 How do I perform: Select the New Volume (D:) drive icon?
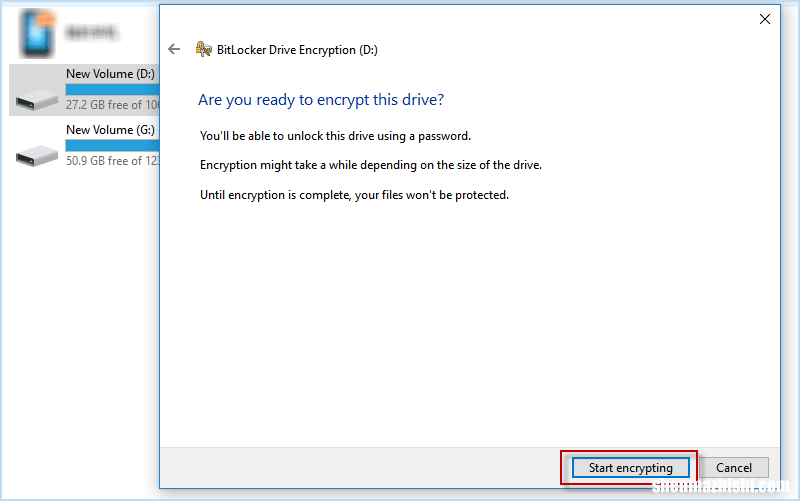(36, 99)
